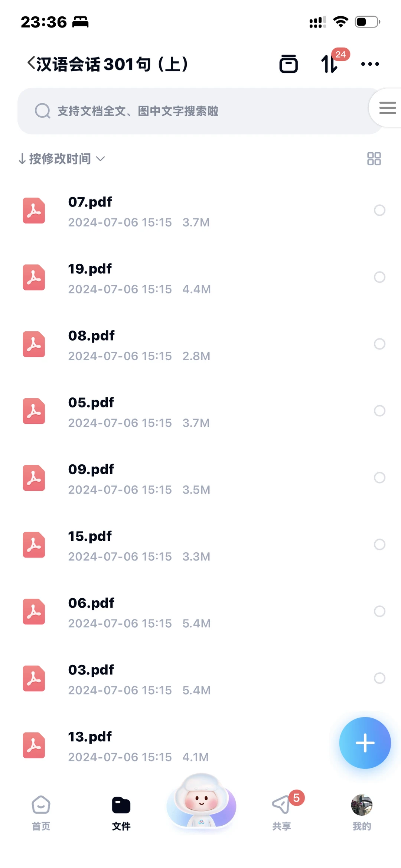
Task: Go back using the arrow beside 汉语会话301句
Action: [x=31, y=63]
